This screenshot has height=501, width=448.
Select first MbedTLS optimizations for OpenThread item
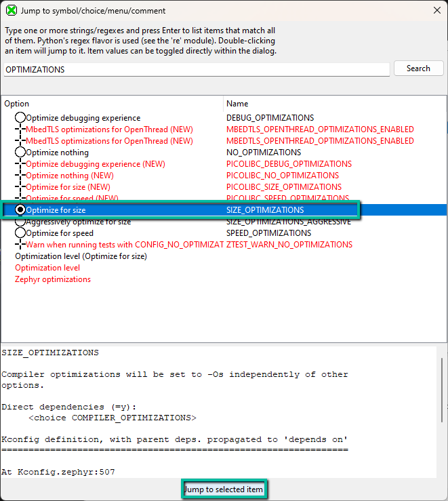[109, 129]
